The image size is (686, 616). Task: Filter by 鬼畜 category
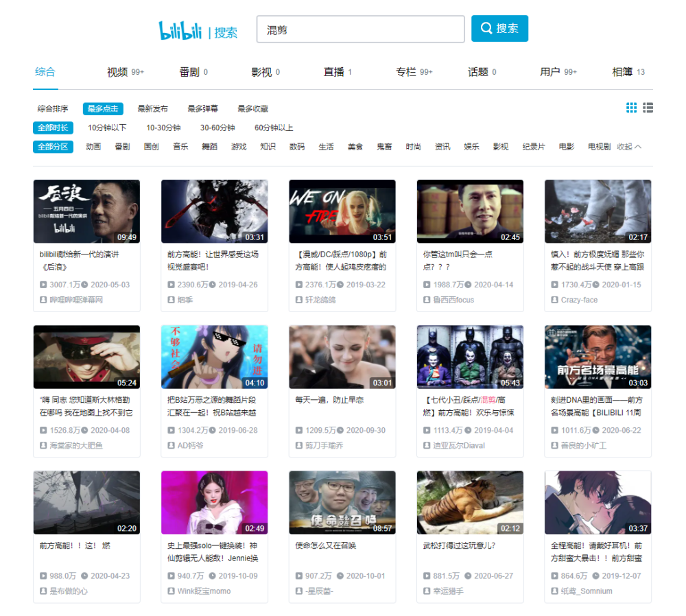tap(384, 147)
